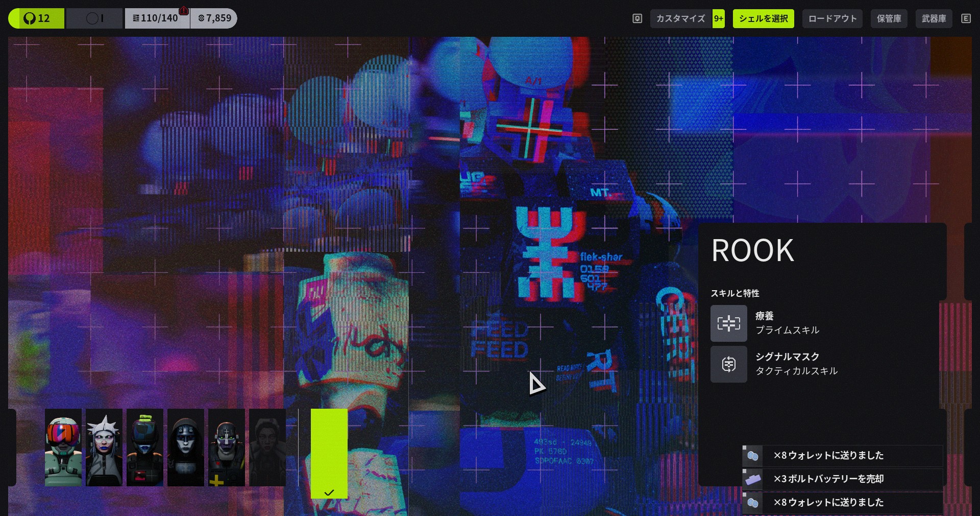Click the gray rank I indicator
The height and width of the screenshot is (516, 980).
(x=95, y=18)
